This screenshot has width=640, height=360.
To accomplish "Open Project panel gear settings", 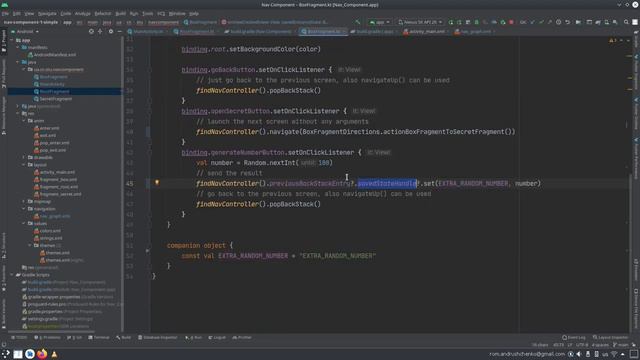I will pos(111,31).
